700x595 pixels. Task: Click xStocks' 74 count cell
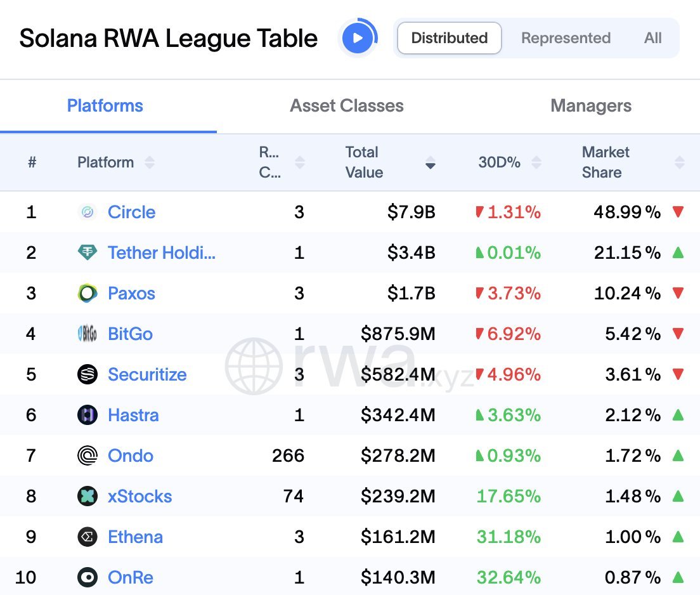(294, 496)
